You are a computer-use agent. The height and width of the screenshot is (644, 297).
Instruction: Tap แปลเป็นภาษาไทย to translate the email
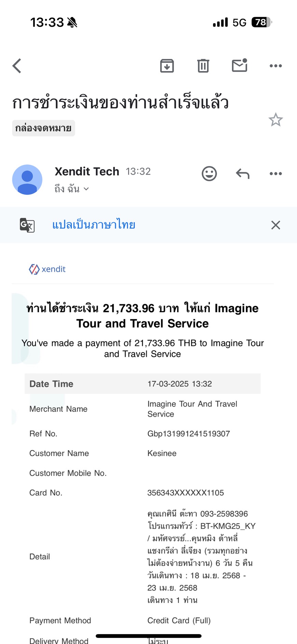click(94, 225)
